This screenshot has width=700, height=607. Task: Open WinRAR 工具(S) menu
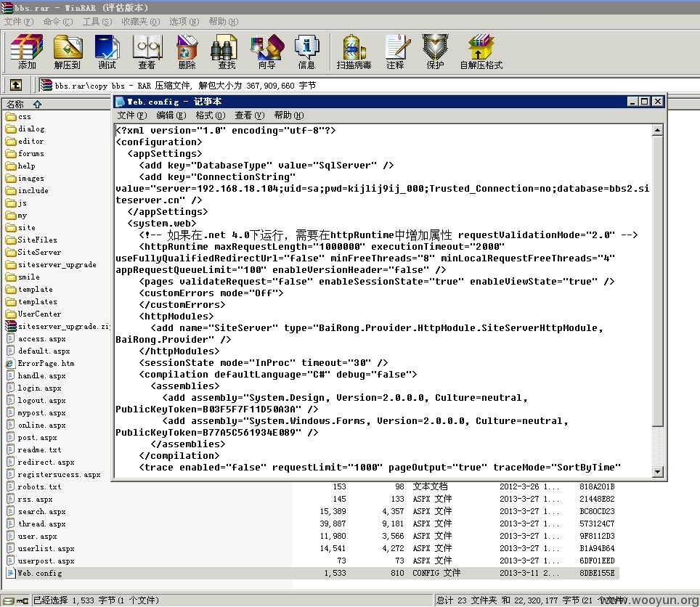[x=97, y=22]
